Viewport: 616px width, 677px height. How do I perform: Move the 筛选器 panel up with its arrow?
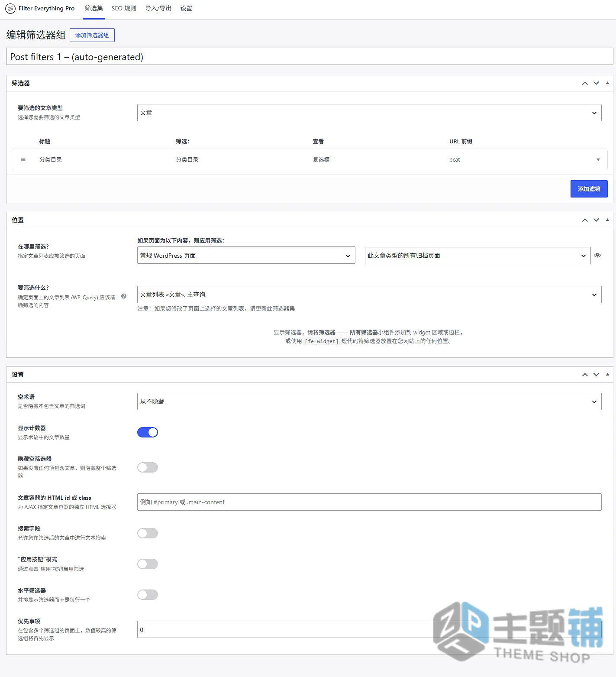point(585,83)
